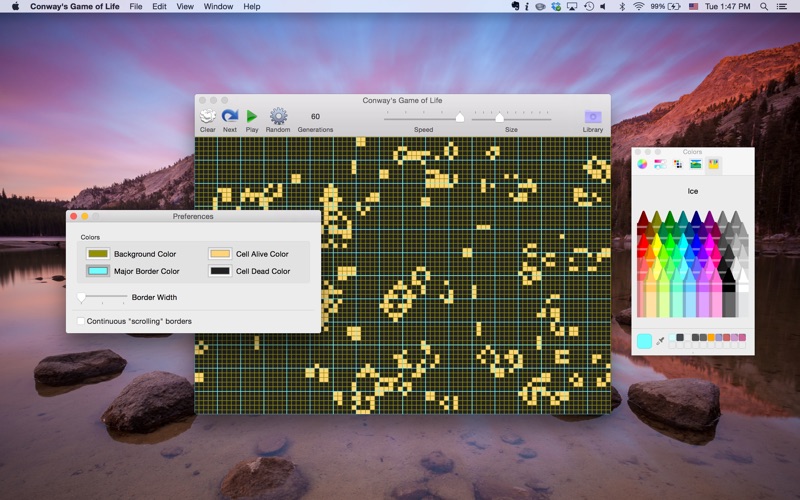Viewport: 800px width, 500px height.
Task: Open Notification Center icon
Action: point(781,6)
